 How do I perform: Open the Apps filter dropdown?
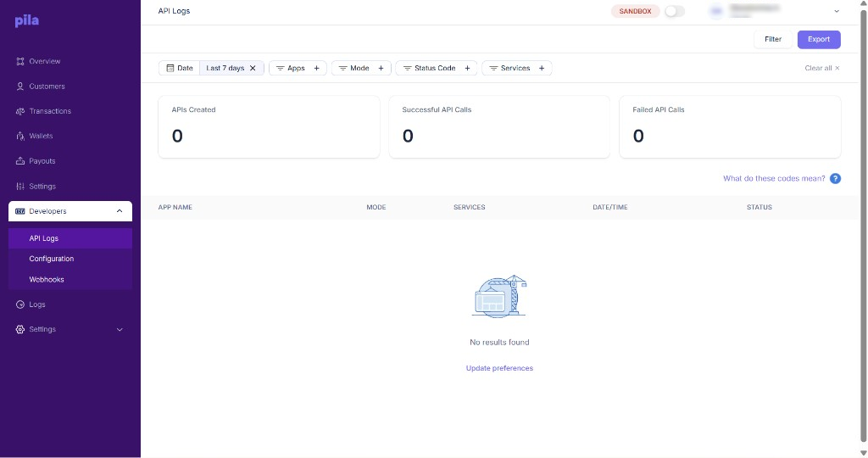click(298, 68)
